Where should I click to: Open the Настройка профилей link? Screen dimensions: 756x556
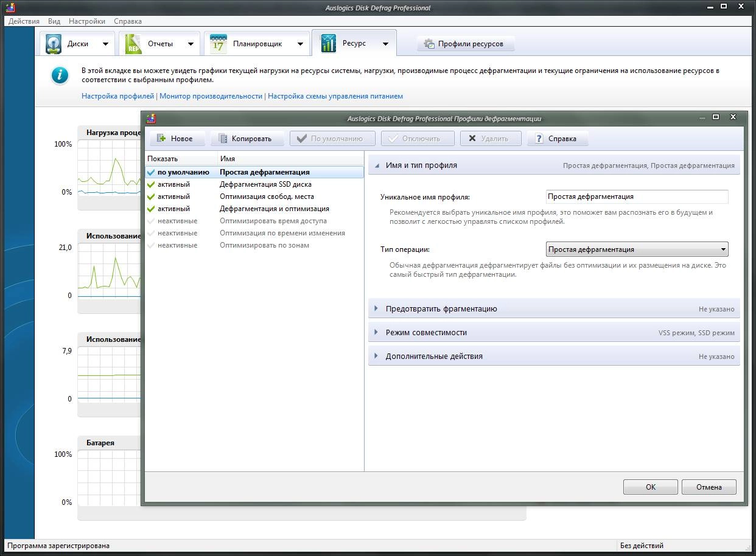(117, 96)
